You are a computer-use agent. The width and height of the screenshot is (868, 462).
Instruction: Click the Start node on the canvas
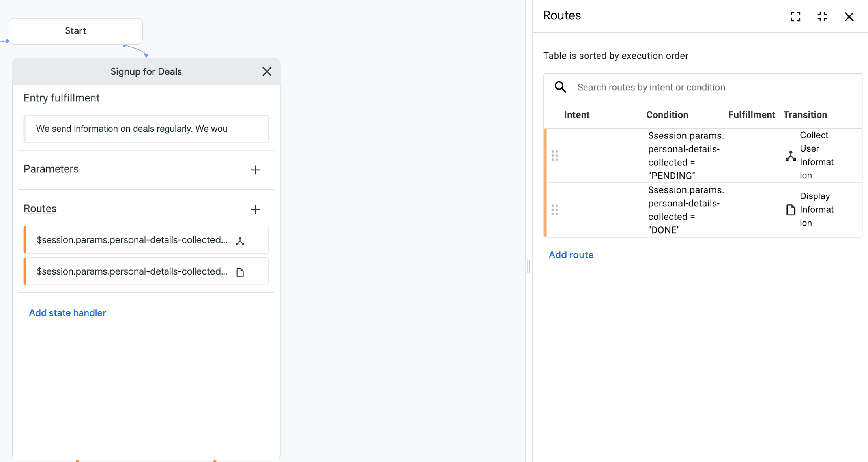75,30
